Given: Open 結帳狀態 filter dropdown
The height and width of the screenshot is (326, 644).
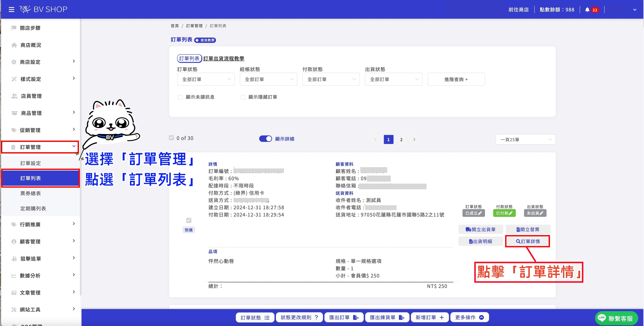Looking at the screenshot, I should click(x=268, y=79).
